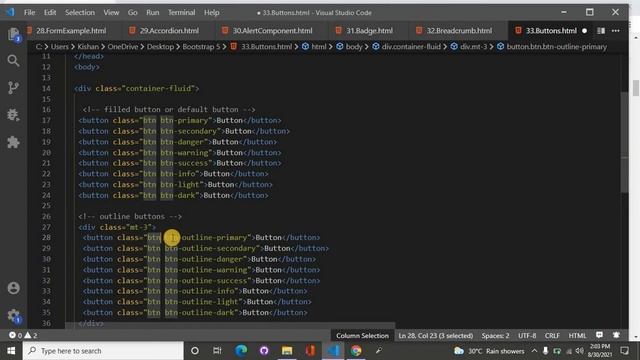The height and width of the screenshot is (360, 640).
Task: Open the Edit menu
Action: pyautogui.click(x=50, y=13)
